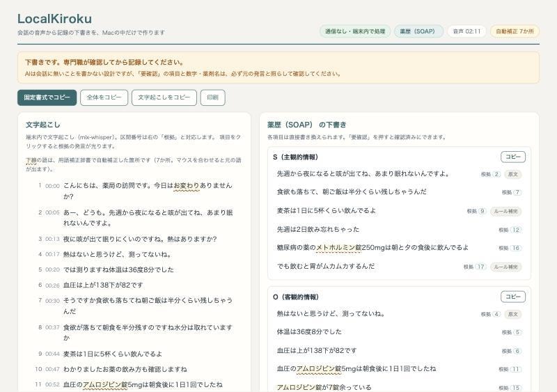Click the underlined word お変わり in transcript
The height and width of the screenshot is (392, 557).
coord(187,185)
